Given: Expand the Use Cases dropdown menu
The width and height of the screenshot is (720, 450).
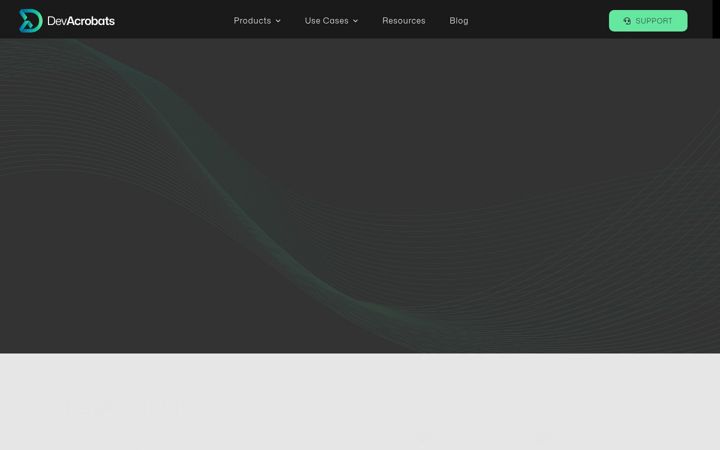Looking at the screenshot, I should 331,21.
